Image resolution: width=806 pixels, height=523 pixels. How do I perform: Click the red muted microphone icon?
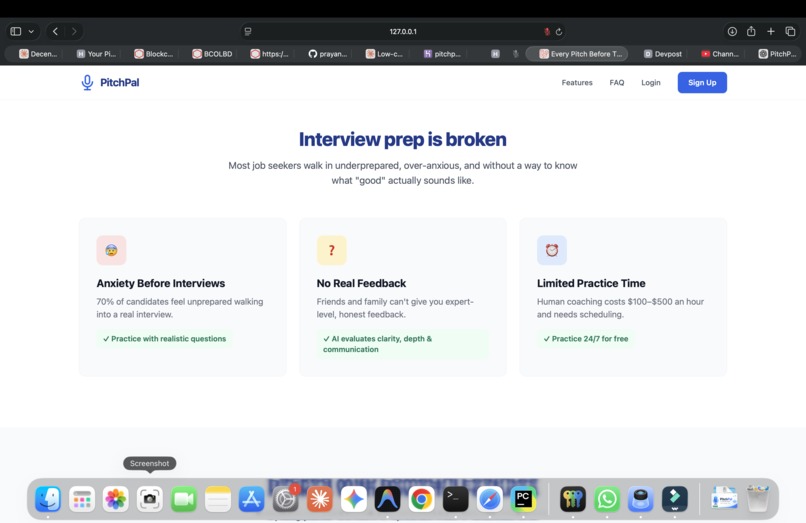(547, 31)
